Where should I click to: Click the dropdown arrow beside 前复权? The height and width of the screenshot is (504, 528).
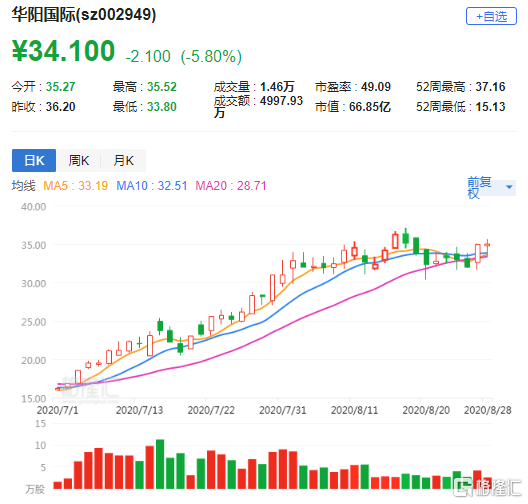[509, 187]
